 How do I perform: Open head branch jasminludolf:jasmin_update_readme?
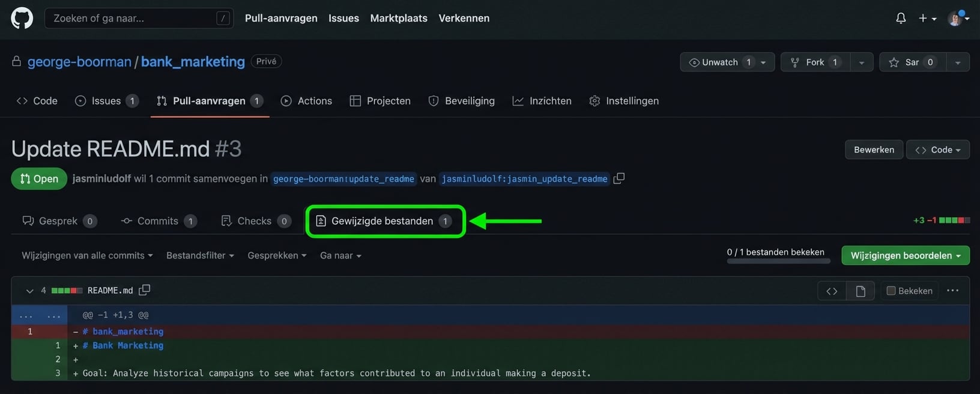click(x=524, y=179)
